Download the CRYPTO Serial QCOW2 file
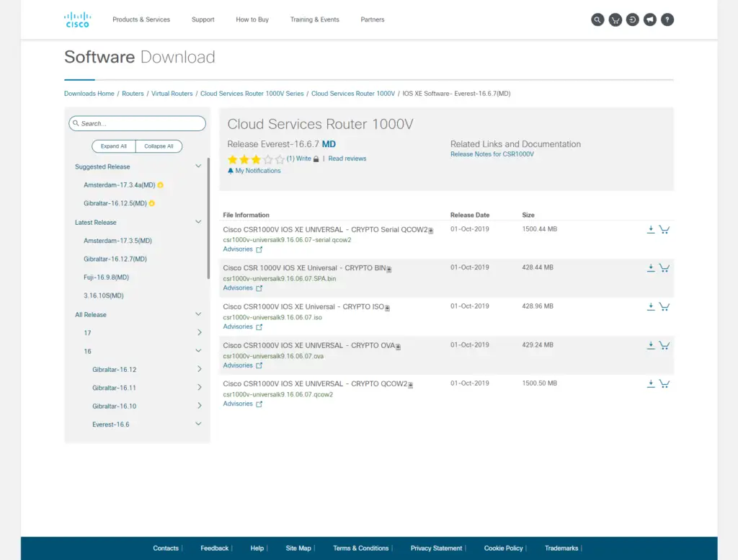Screen dimensions: 738x560 click(x=651, y=229)
